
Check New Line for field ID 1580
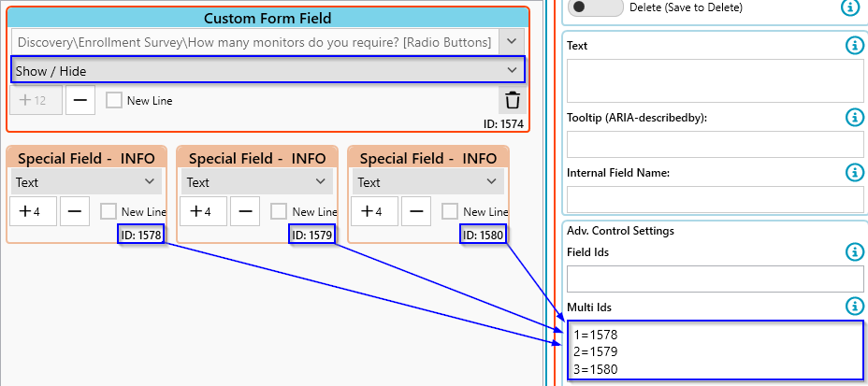click(450, 211)
